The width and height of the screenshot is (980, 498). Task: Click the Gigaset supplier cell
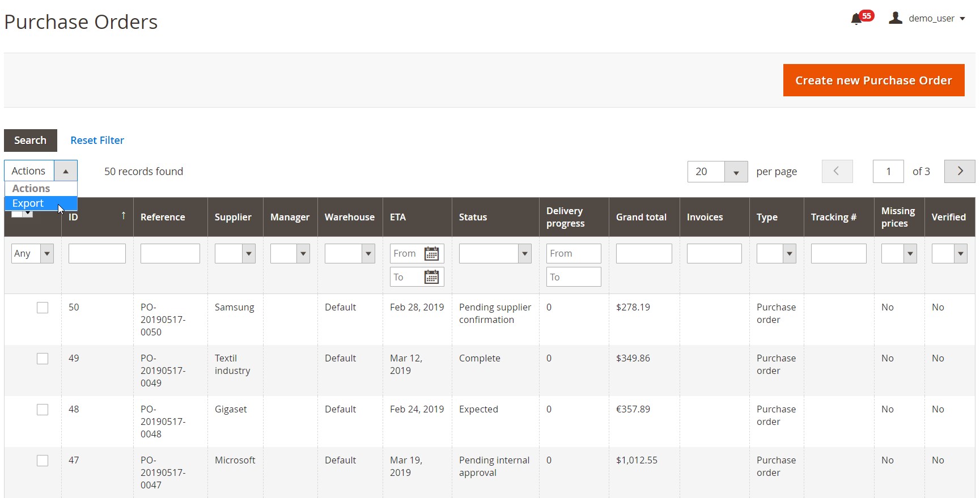[231, 410]
